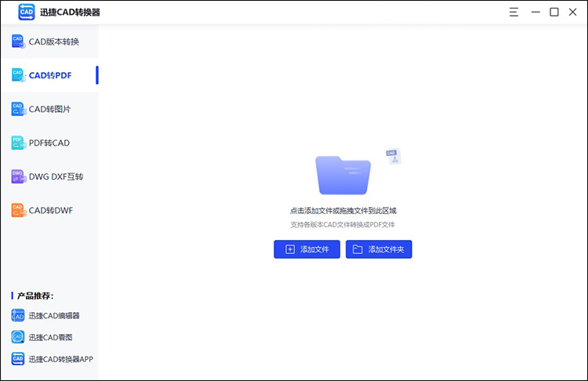Click the 点击添加文件或拖拽文件到此区域 text
This screenshot has height=381, width=588.
pos(343,211)
